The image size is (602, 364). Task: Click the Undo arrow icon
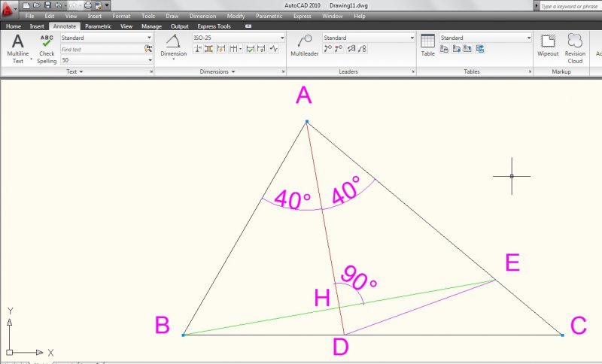[59, 5]
